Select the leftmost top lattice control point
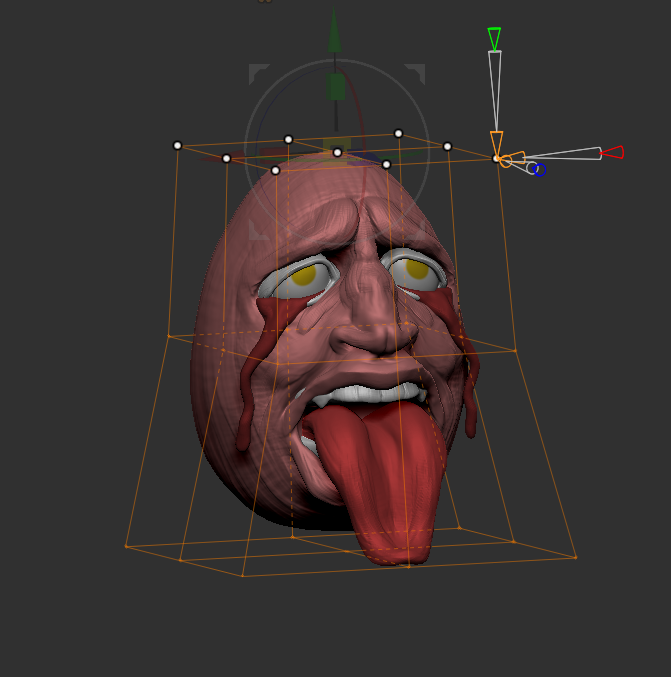The width and height of the screenshot is (671, 677). pos(178,145)
